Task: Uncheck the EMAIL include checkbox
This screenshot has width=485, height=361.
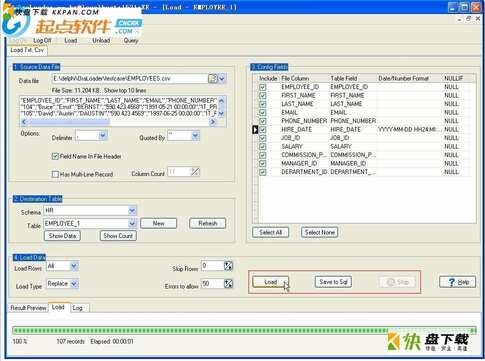Action: click(263, 113)
